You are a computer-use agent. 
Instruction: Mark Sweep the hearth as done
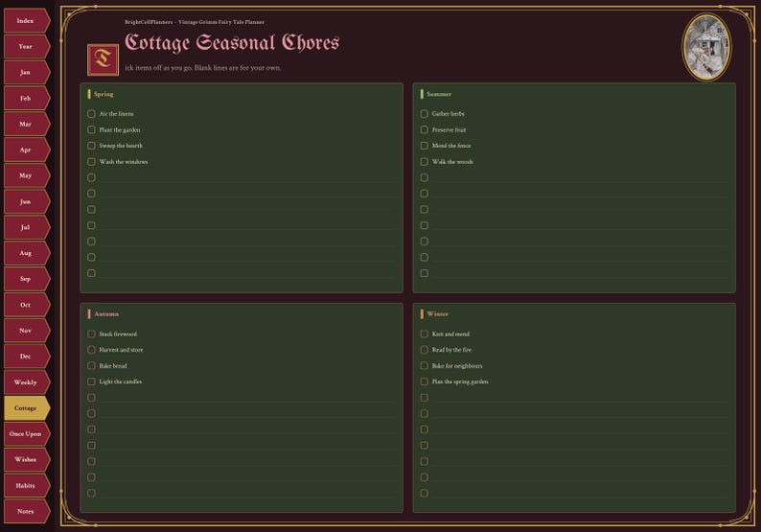click(x=91, y=146)
